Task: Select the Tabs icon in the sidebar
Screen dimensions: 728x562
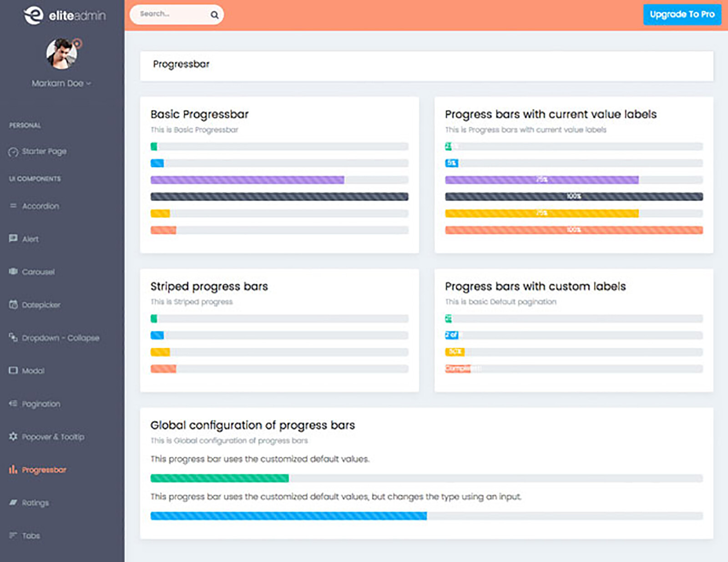Action: click(13, 535)
